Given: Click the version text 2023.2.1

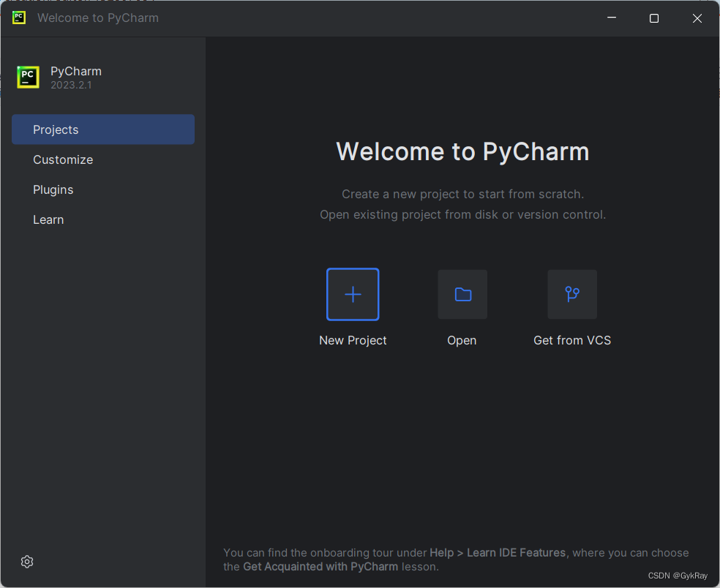Looking at the screenshot, I should click(71, 85).
